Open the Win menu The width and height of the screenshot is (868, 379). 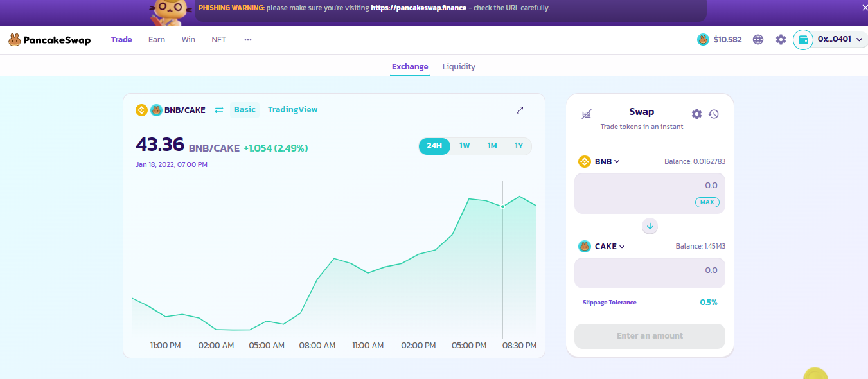pos(188,40)
